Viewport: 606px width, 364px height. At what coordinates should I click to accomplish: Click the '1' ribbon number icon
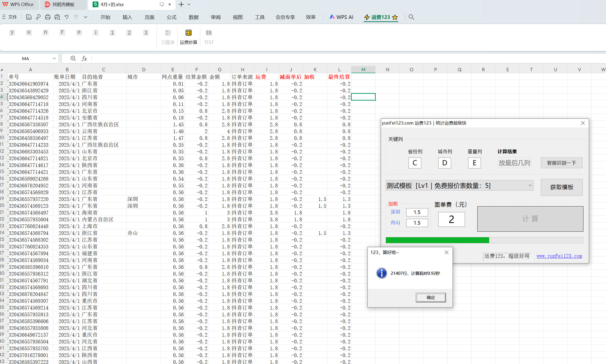point(112,33)
